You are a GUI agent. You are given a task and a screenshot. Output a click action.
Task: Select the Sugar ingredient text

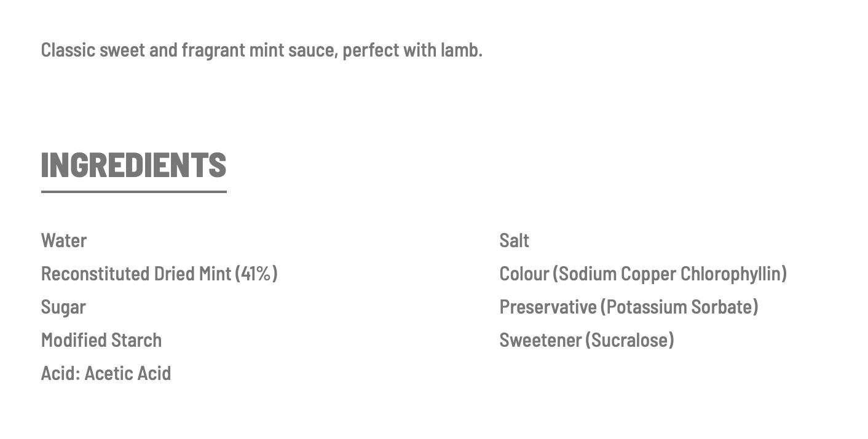[63, 307]
